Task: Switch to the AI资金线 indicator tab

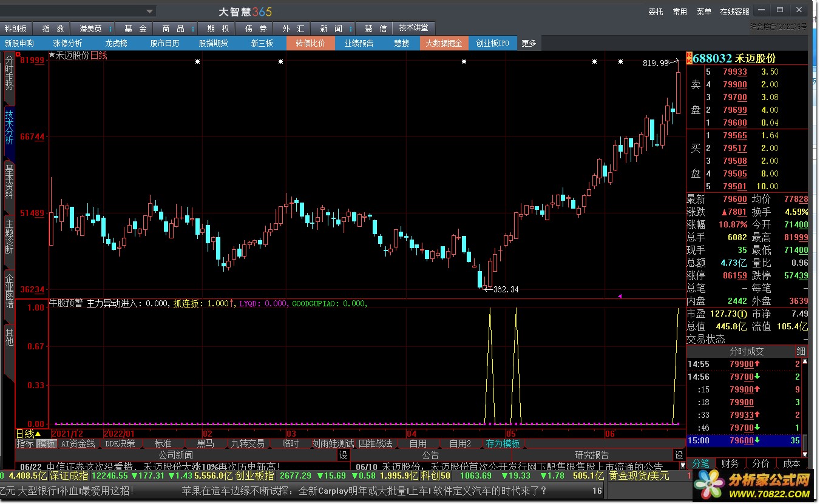Action: pyautogui.click(x=78, y=444)
